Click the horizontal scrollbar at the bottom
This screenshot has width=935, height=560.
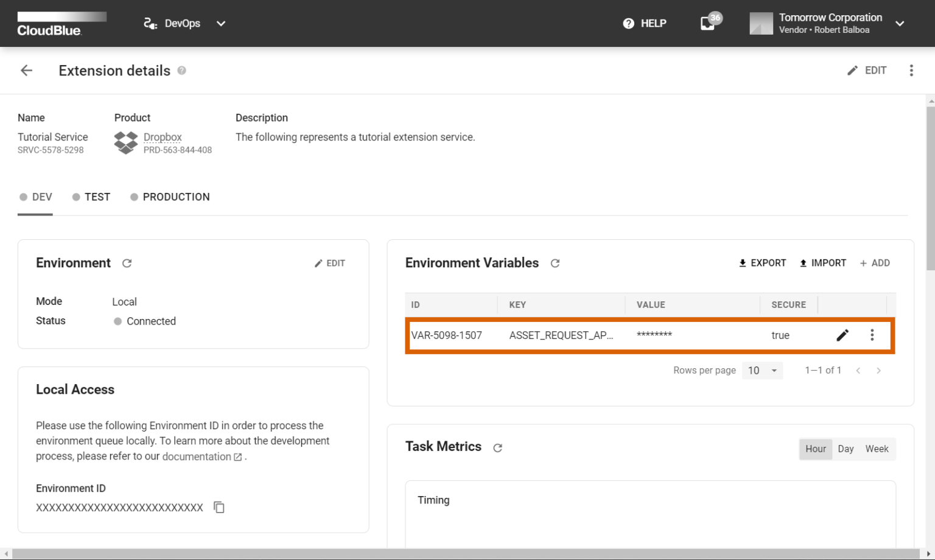(x=466, y=554)
